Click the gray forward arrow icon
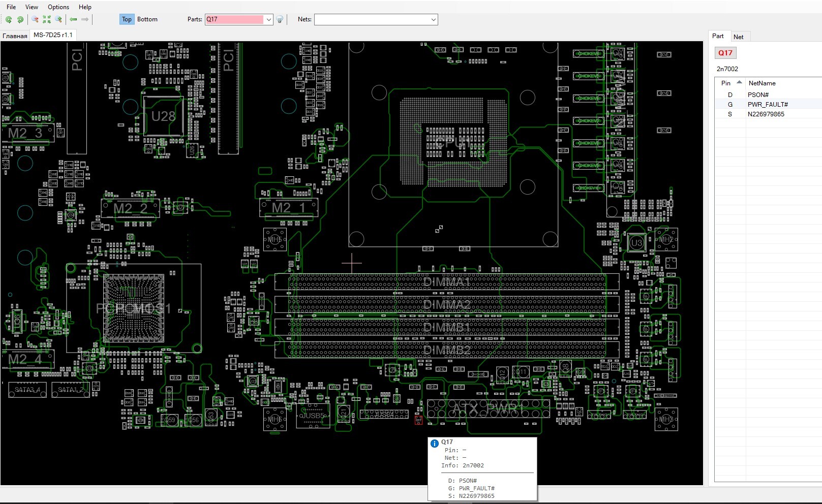This screenshot has width=822, height=504. point(85,19)
